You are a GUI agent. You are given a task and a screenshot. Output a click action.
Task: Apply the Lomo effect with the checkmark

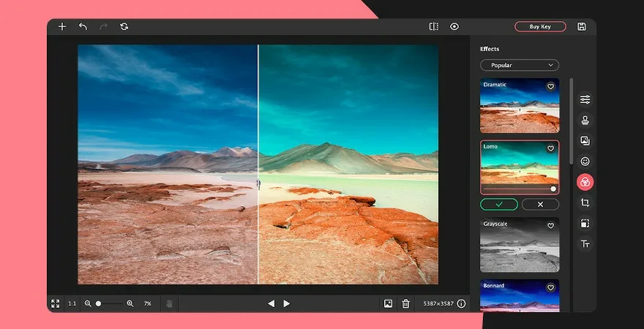click(x=499, y=204)
